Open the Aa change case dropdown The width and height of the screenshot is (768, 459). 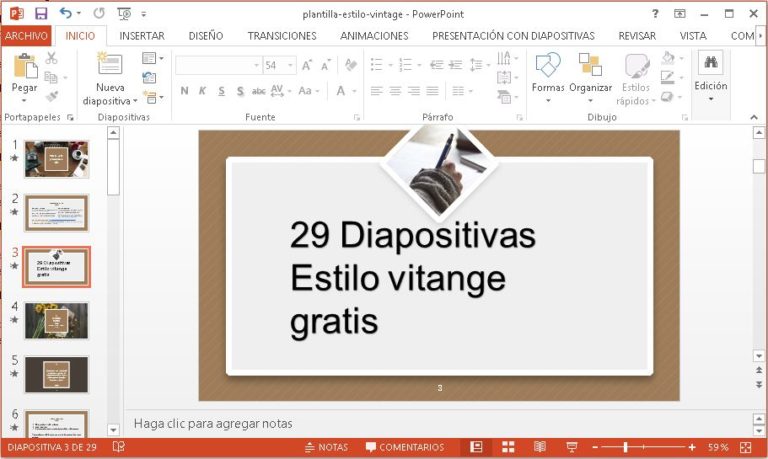[309, 91]
